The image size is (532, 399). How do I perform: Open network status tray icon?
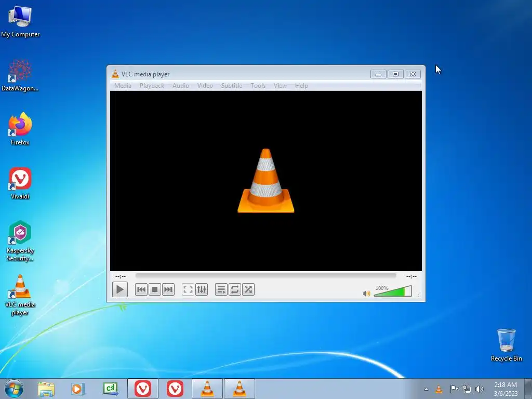(467, 390)
